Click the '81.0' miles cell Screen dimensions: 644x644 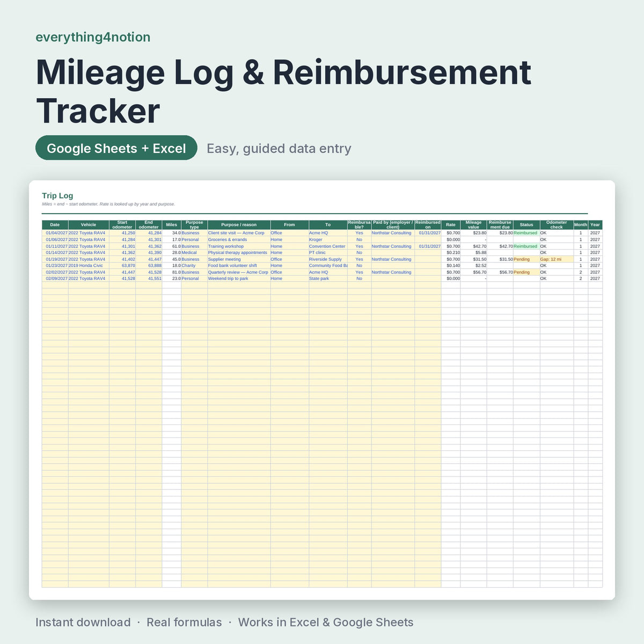coord(172,272)
